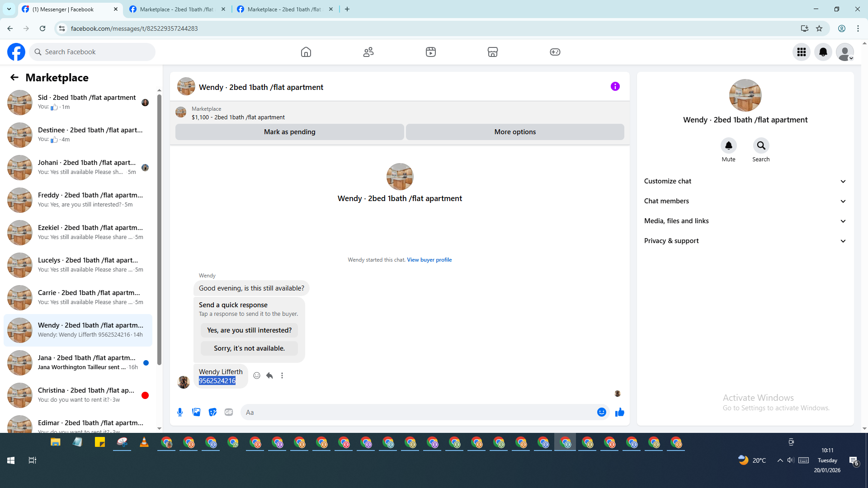Open the View buyer profile link

(x=429, y=260)
